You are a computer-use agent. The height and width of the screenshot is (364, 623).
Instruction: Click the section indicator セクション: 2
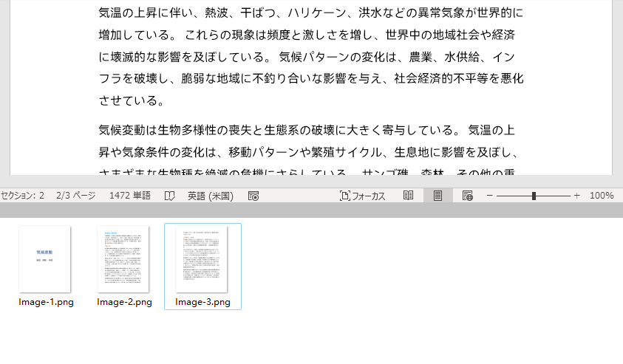click(23, 196)
